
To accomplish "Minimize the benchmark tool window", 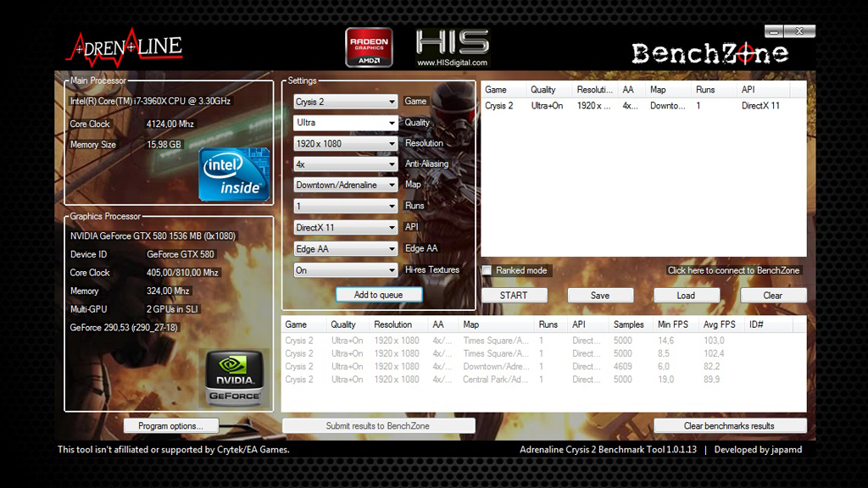I will point(774,31).
